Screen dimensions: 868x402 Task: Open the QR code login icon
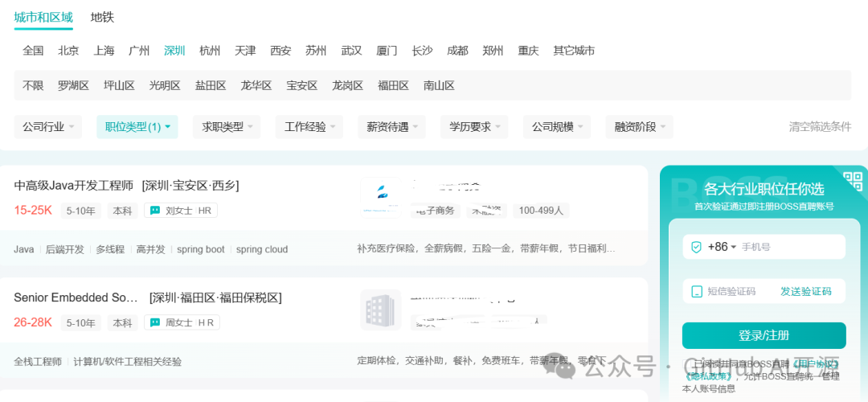pos(853,181)
